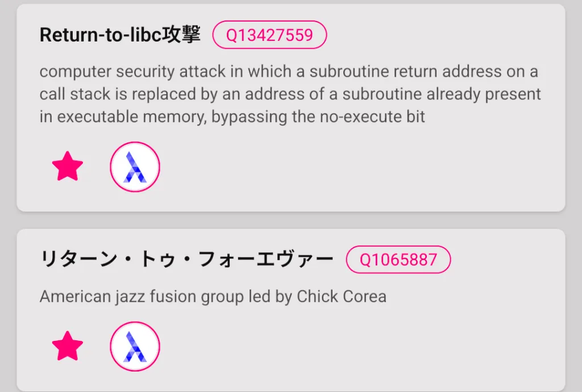This screenshot has height=392, width=582.
Task: Toggle the favorite star for リターン・トゥ・フォーエヴァー
Action: coord(68,346)
